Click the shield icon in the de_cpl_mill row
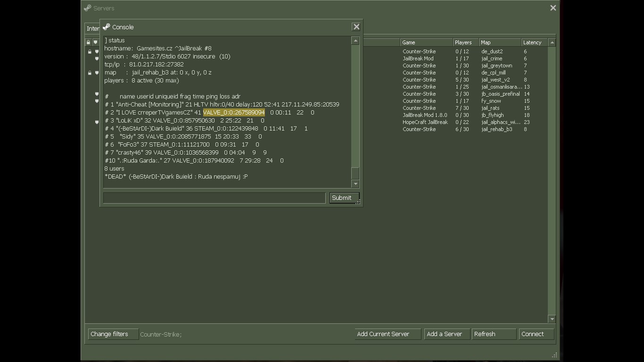The width and height of the screenshot is (644, 362). 97,73
